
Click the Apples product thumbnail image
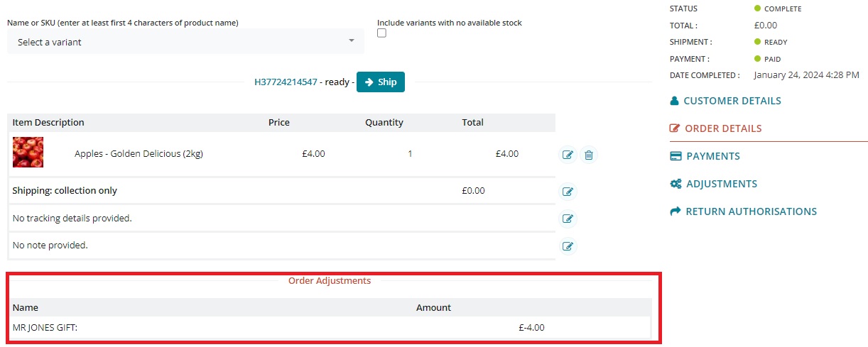tap(28, 153)
